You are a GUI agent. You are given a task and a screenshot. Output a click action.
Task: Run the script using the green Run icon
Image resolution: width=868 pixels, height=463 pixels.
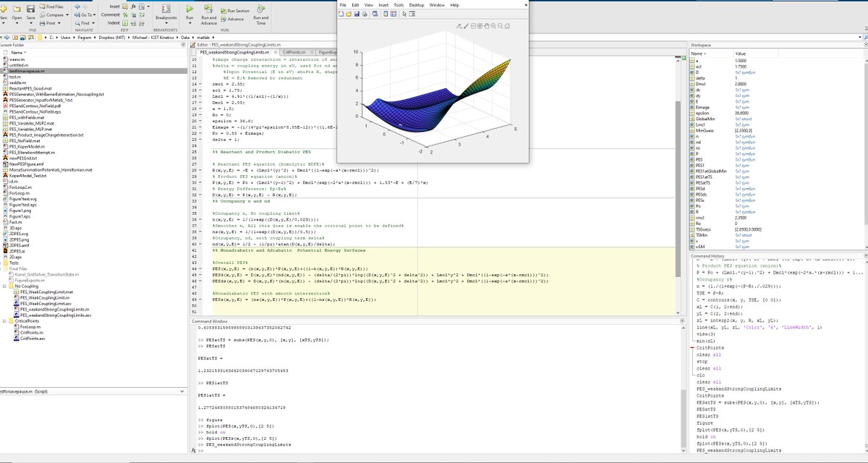click(x=190, y=9)
